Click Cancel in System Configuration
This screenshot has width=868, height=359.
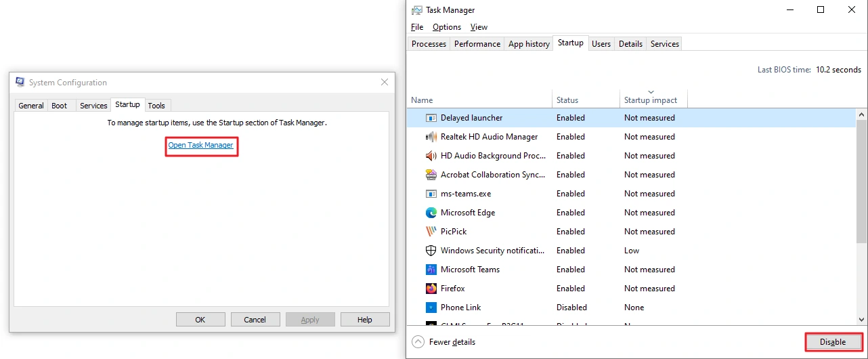255,320
